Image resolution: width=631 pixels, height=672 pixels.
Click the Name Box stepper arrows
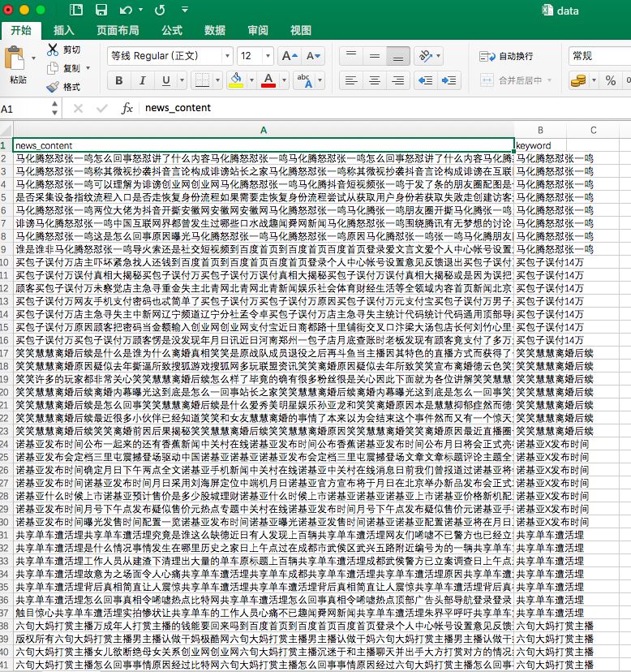click(x=55, y=109)
